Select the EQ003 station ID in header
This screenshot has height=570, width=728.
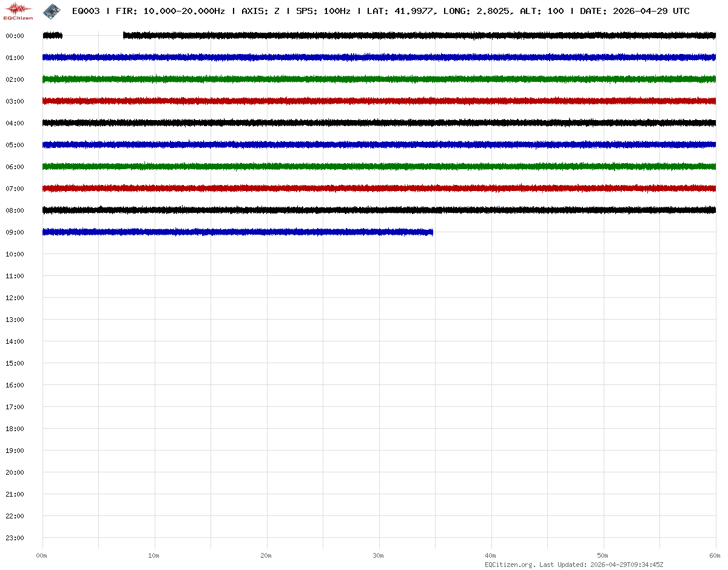(x=86, y=11)
